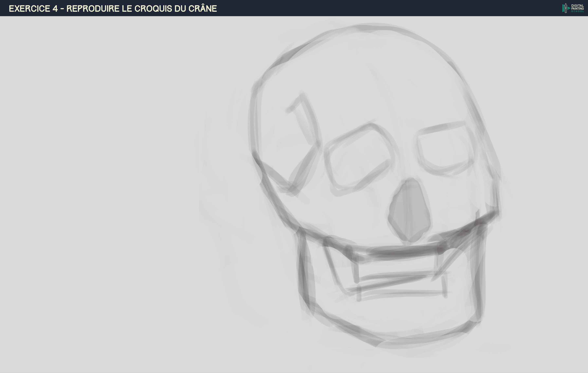
Task: Click the green .SCHOOL logo text
Action: tap(577, 11)
